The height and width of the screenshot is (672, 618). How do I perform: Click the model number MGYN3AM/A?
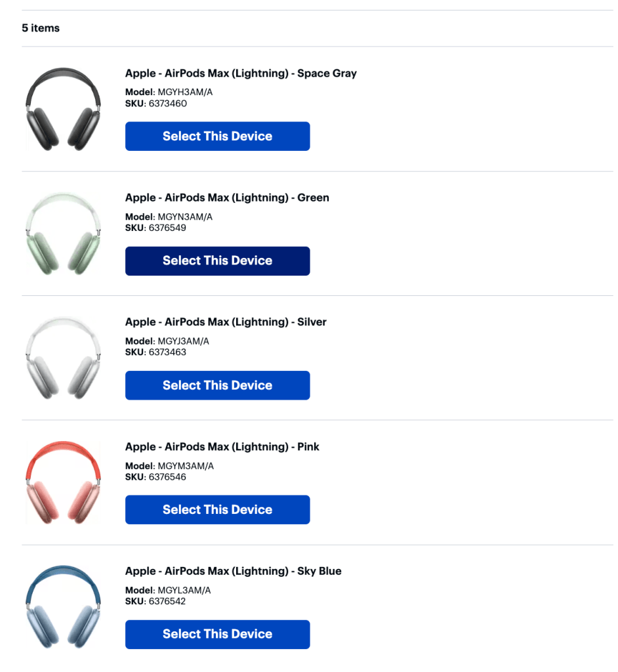point(185,217)
